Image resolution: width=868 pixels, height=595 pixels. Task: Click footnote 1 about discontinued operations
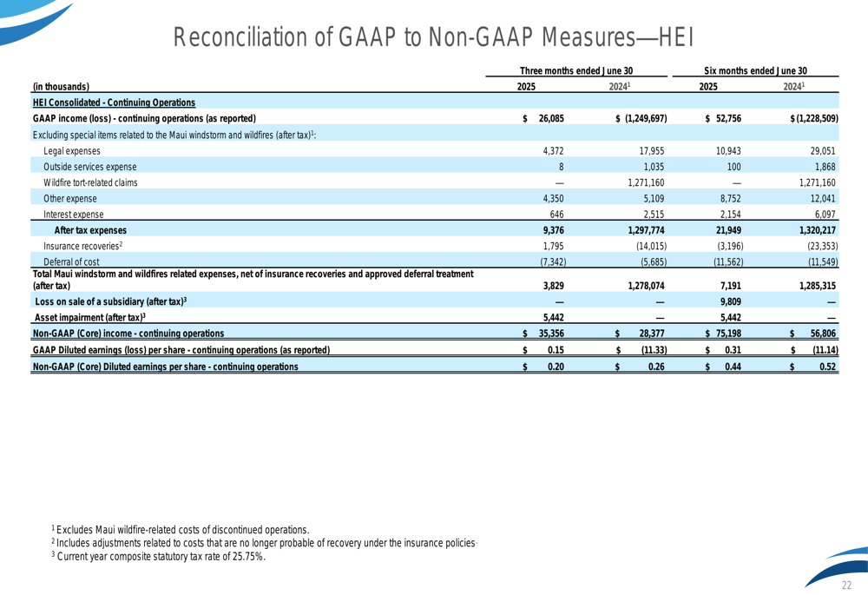(181, 530)
